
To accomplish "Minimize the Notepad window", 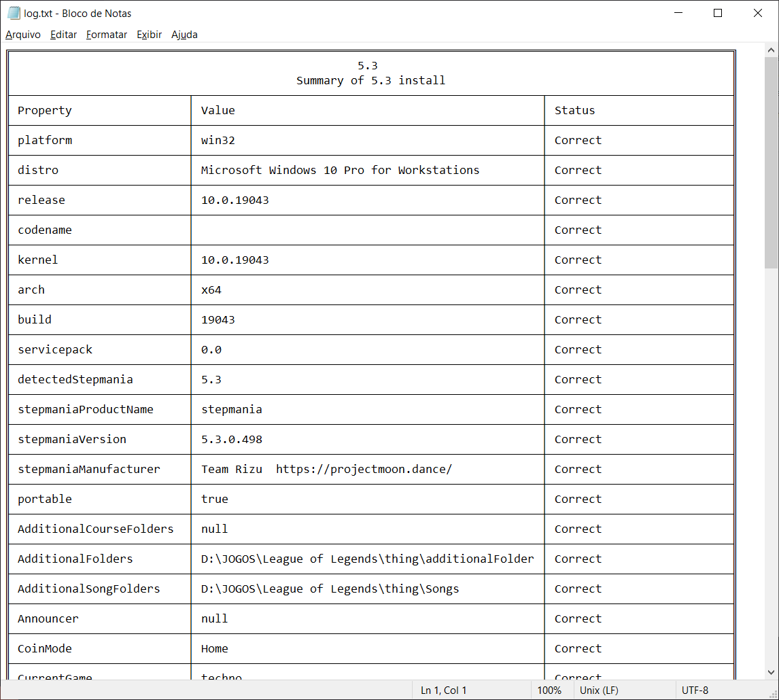I will (678, 13).
